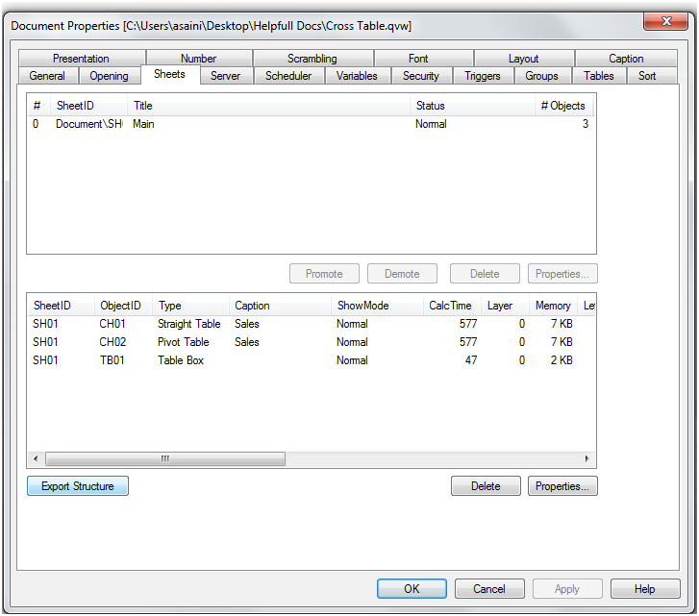The height and width of the screenshot is (616, 699).
Task: Select the Main sheet row
Action: [312, 124]
